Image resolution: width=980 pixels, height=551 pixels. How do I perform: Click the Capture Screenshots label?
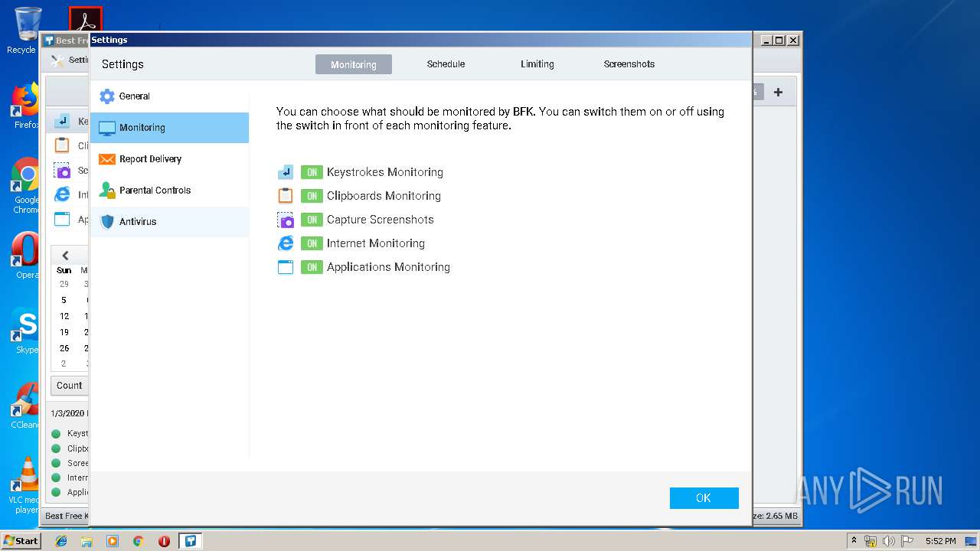(x=381, y=220)
